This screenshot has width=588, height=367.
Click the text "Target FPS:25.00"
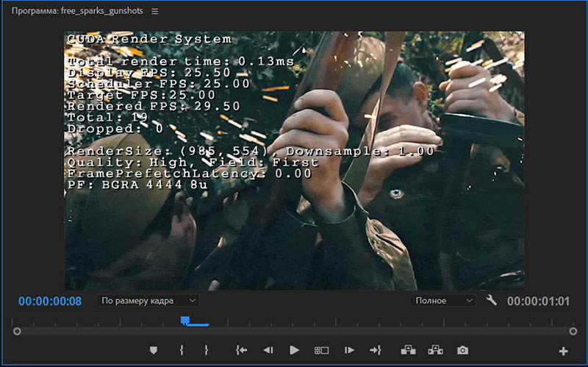coord(141,95)
